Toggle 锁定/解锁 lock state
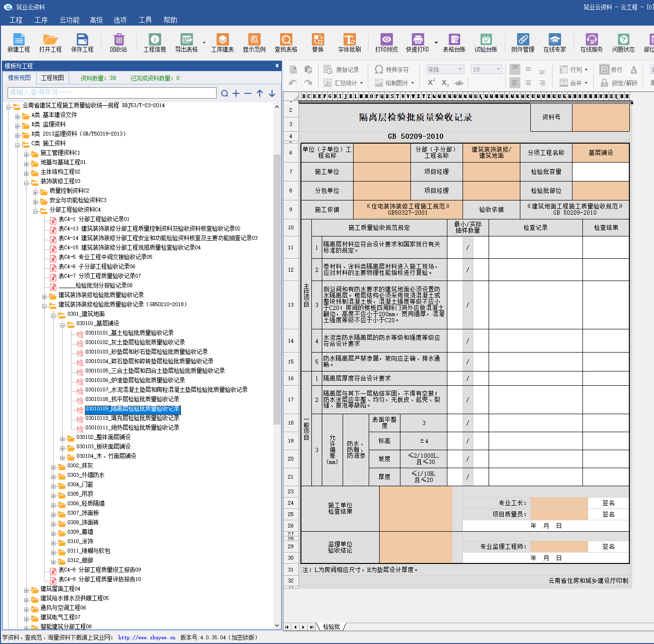 [619, 82]
